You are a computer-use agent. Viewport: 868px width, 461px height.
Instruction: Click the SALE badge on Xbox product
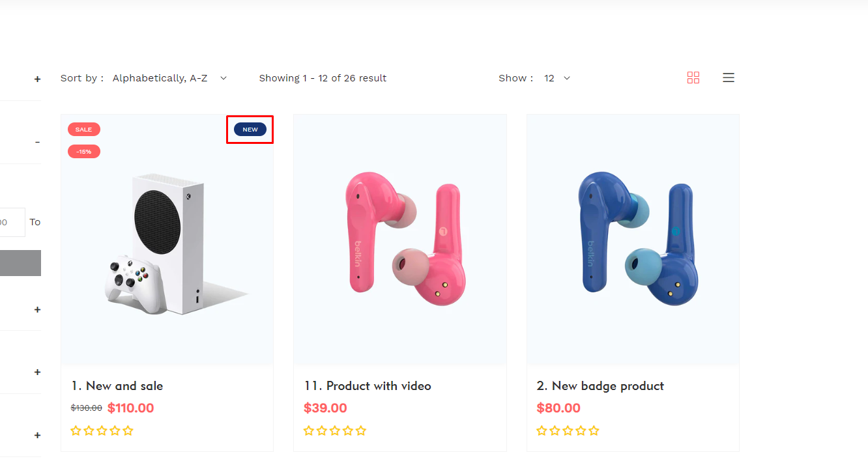tap(83, 130)
